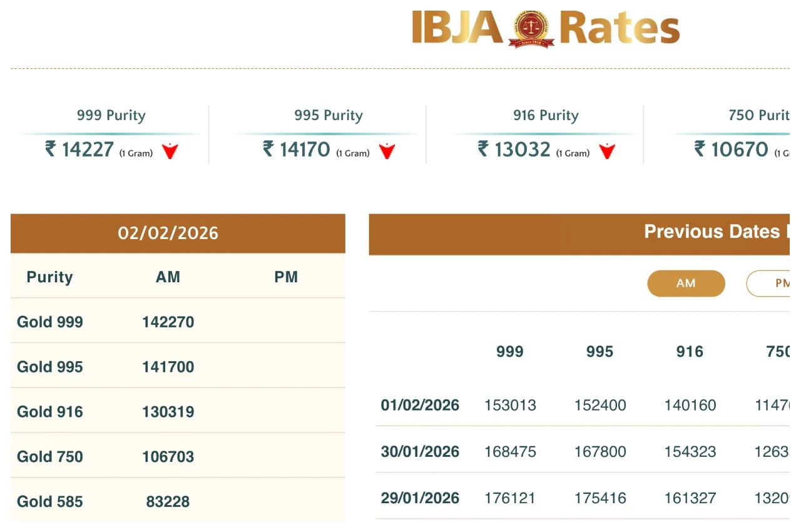Click the rupee symbol before 14227
This screenshot has width=801, height=532.
click(x=51, y=149)
